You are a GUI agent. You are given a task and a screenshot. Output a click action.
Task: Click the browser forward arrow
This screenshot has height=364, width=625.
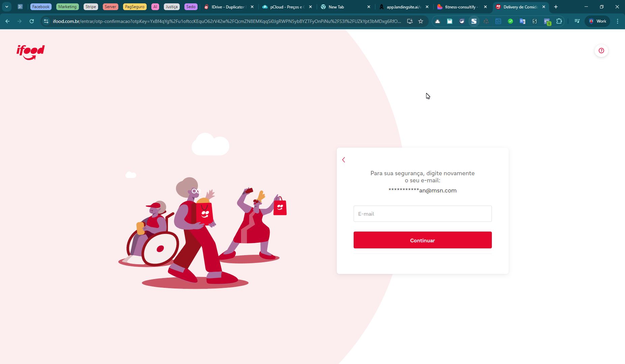20,21
